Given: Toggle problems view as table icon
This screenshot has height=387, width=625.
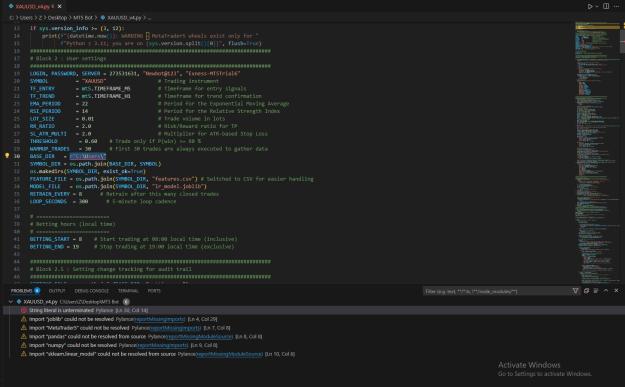Looking at the screenshot, I should coord(596,291).
